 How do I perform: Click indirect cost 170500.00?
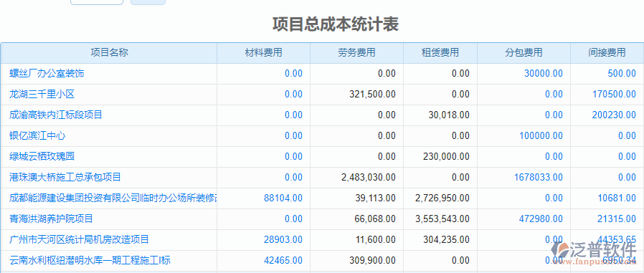(x=614, y=95)
